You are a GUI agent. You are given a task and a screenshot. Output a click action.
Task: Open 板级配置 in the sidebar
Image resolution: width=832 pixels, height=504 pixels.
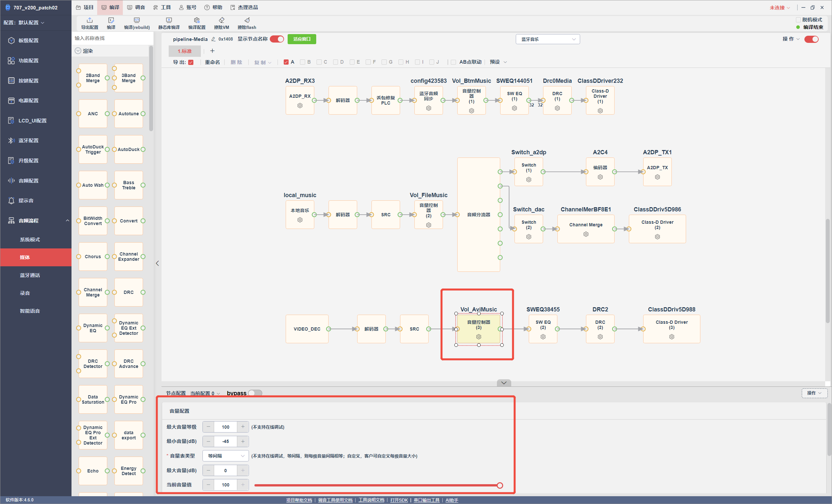36,41
